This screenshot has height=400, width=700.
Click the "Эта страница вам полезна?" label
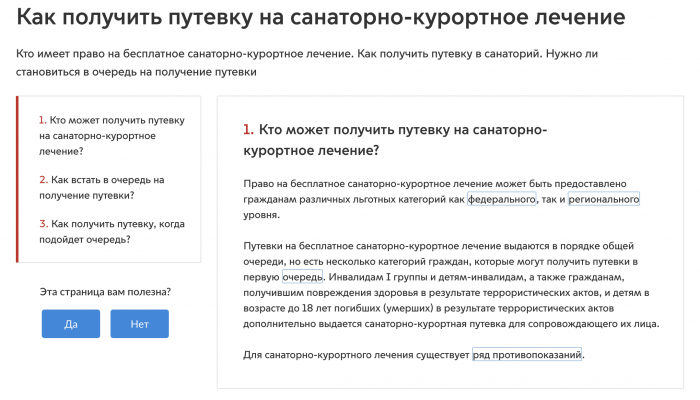(x=105, y=292)
